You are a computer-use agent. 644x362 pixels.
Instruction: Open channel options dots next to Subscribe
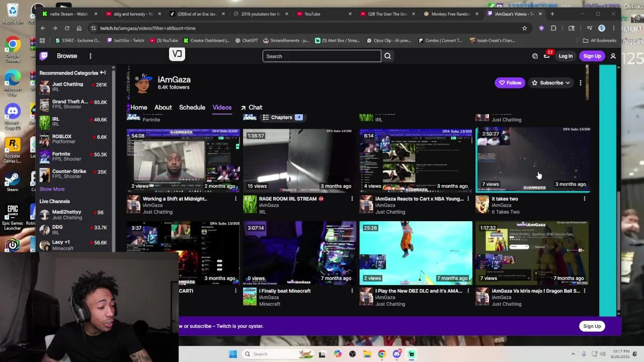580,83
